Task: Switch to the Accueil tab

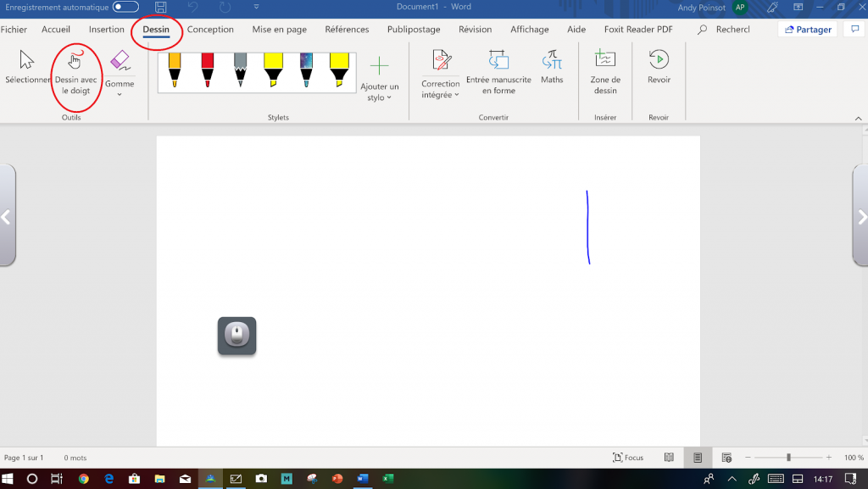Action: (56, 30)
